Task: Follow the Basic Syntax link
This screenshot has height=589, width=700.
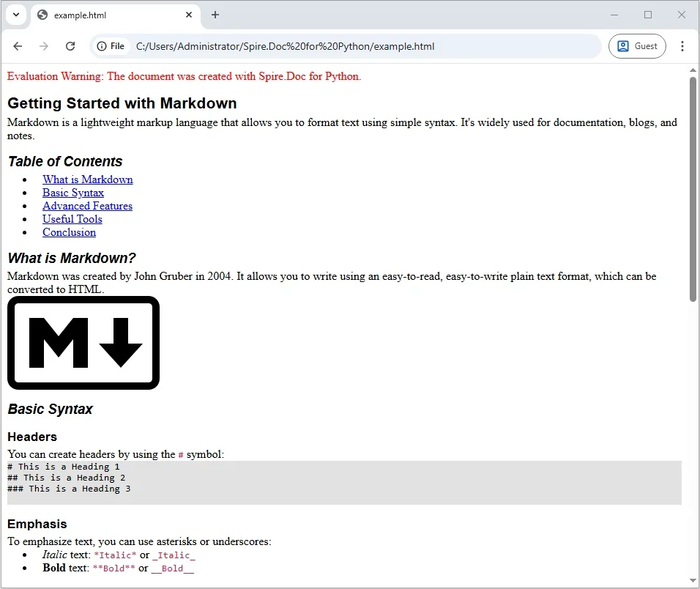Action: point(73,193)
